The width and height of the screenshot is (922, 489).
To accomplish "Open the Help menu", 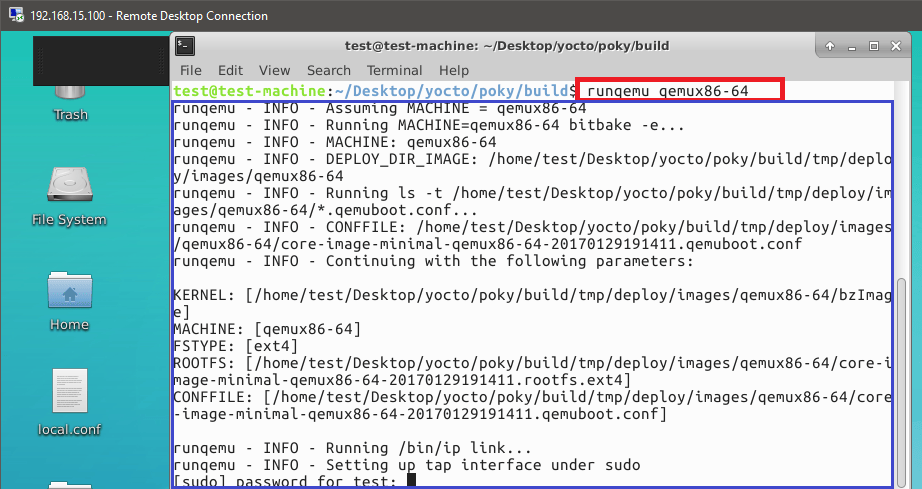I will (x=453, y=70).
